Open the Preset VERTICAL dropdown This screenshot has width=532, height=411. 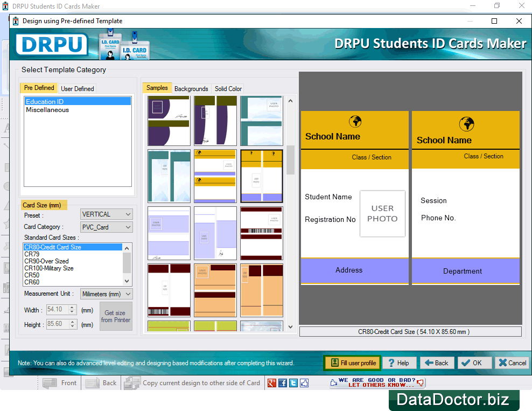tap(106, 214)
